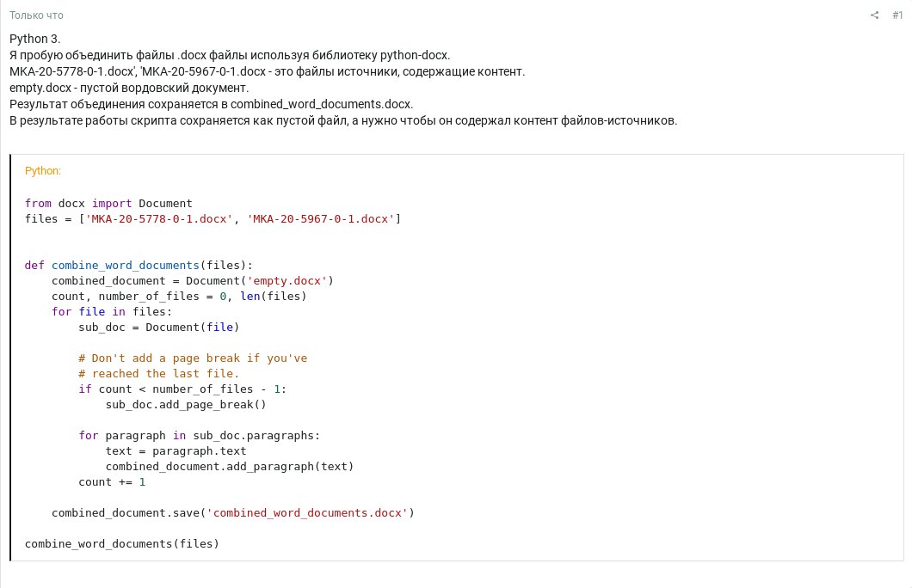The image size is (912, 588).
Task: Click the 'if count < number_of_files - 1:' line
Action: coord(182,389)
